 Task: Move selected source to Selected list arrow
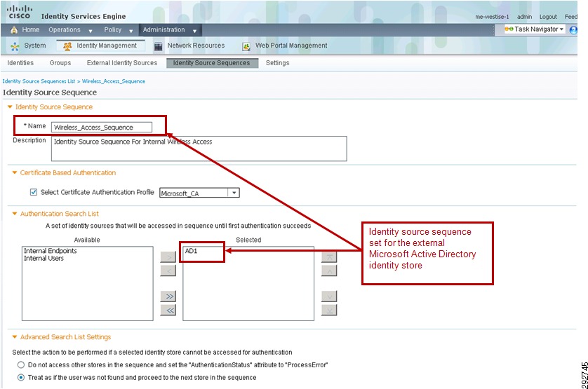click(168, 257)
